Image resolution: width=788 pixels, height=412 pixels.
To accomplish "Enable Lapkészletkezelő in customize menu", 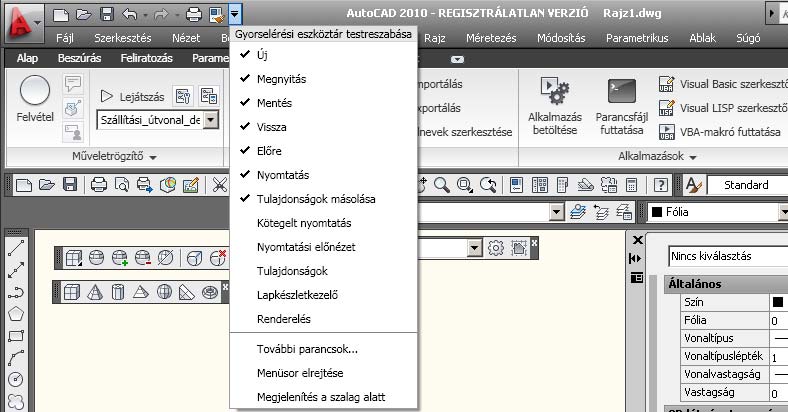I will (x=323, y=295).
